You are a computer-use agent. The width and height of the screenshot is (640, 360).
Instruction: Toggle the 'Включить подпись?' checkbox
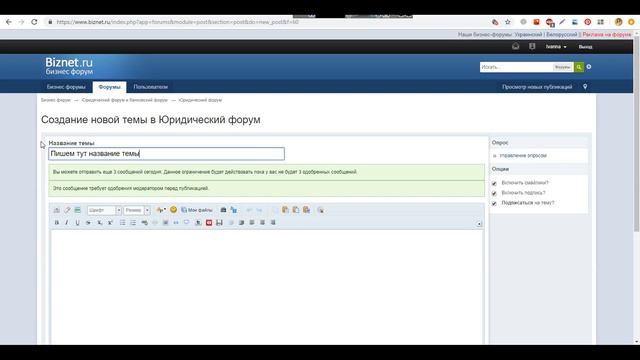coord(494,193)
